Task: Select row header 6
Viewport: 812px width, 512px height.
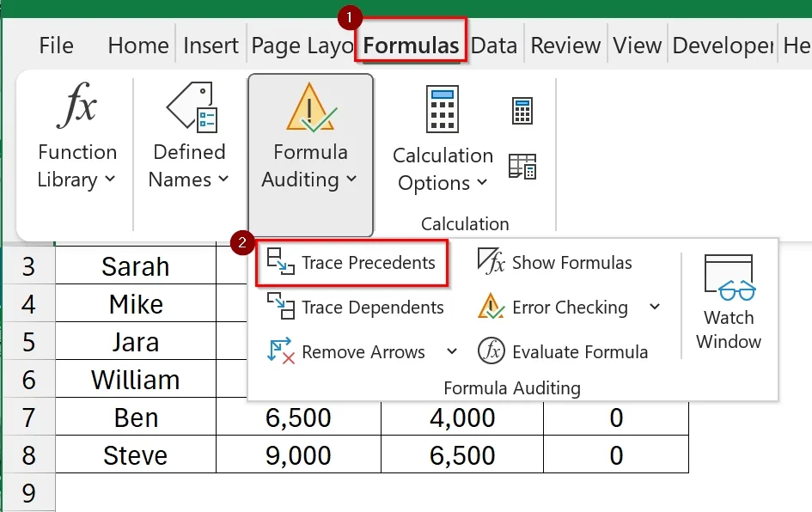Action: (28, 379)
